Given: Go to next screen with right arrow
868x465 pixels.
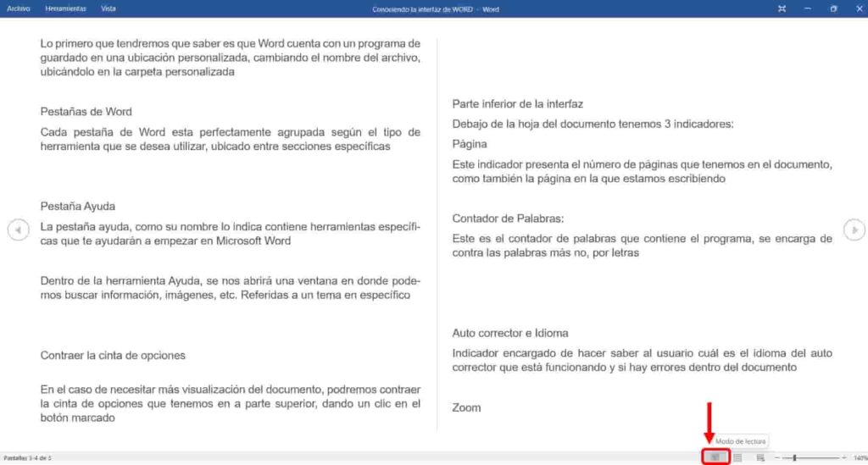Looking at the screenshot, I should point(854,229).
